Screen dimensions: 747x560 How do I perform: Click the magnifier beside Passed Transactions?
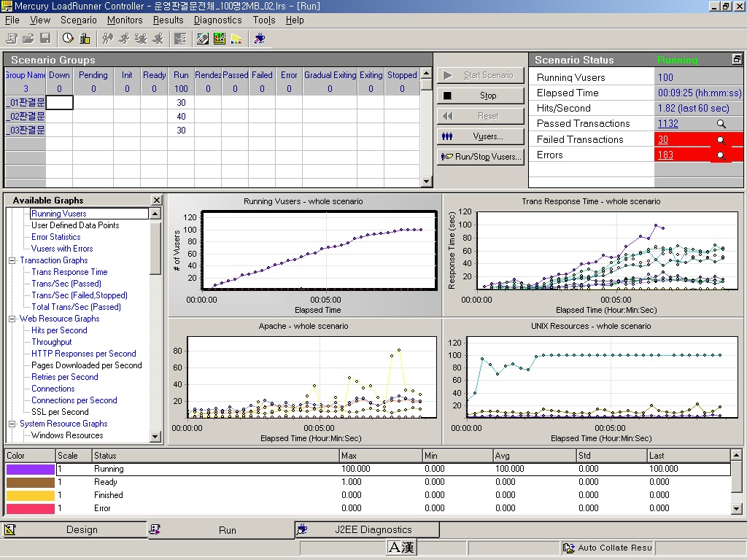click(x=721, y=124)
